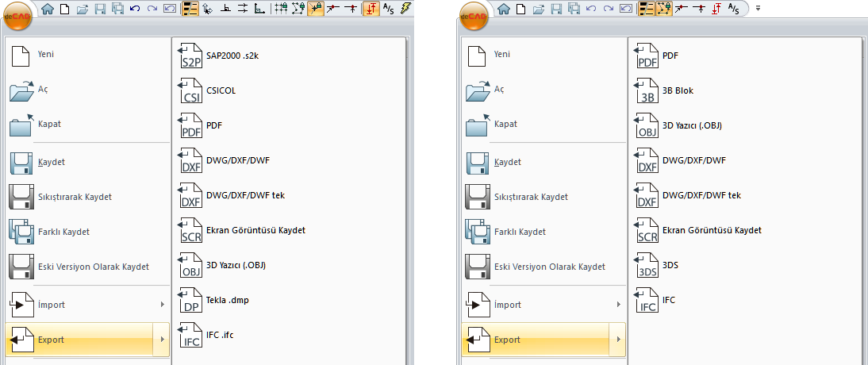
Task: Export to SAP2000 .s2k format
Action: [221, 56]
